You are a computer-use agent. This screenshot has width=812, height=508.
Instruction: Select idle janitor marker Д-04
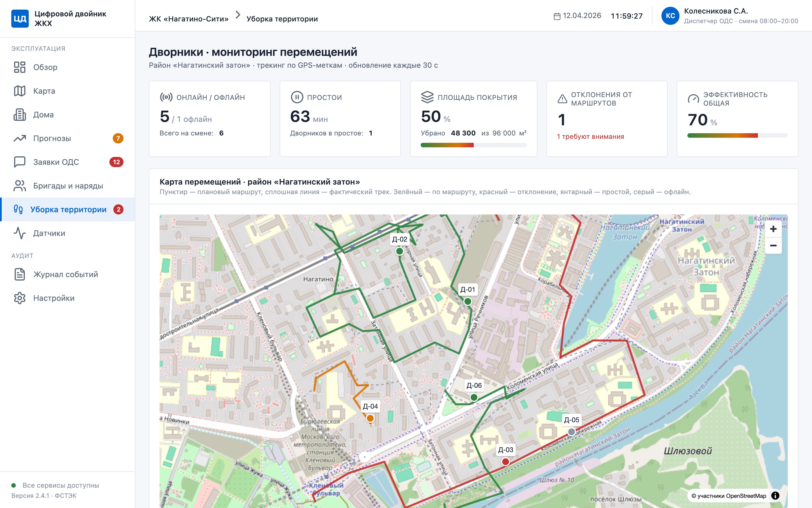tap(370, 418)
